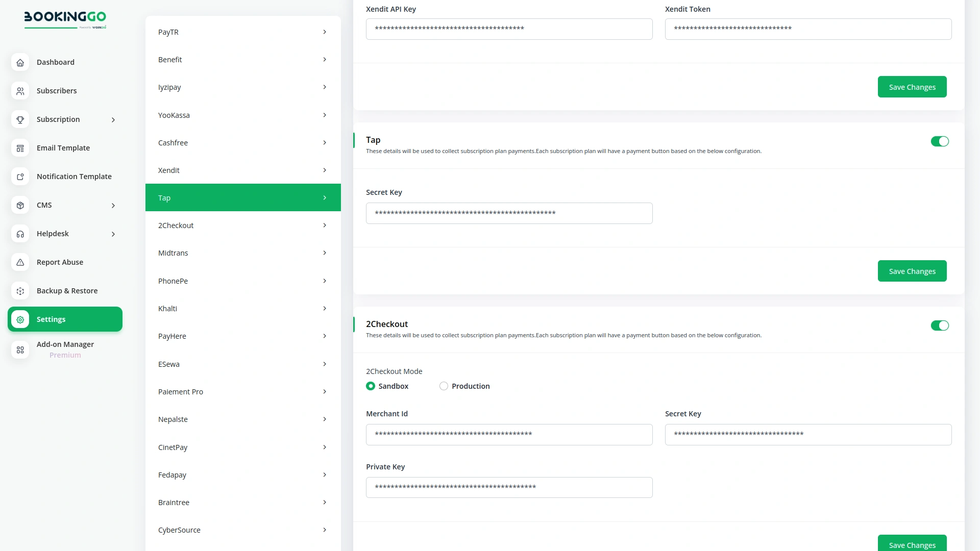Select the Email Template icon
This screenshot has height=551, width=980.
[20, 148]
